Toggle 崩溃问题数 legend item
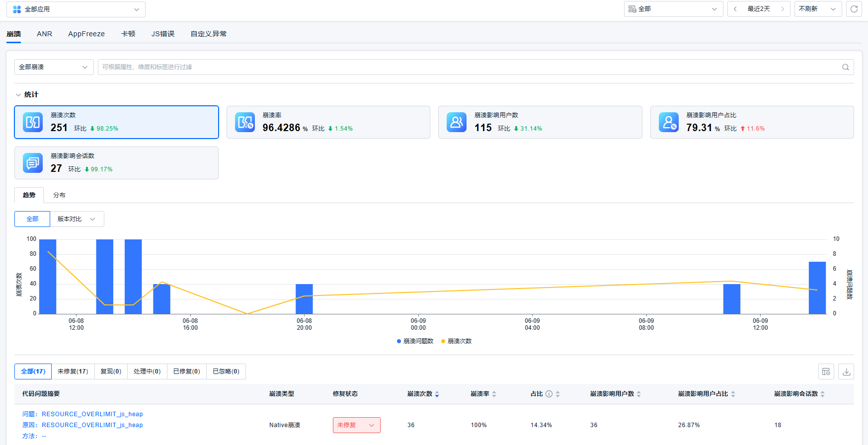 (415, 341)
